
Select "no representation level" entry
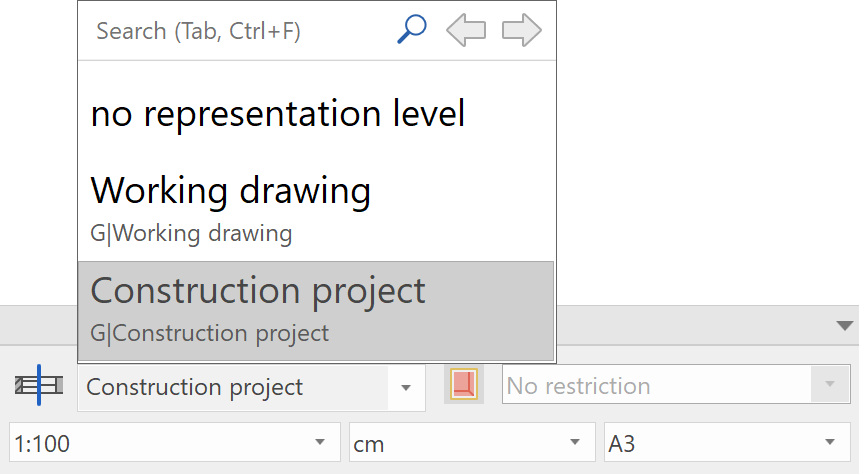point(278,114)
